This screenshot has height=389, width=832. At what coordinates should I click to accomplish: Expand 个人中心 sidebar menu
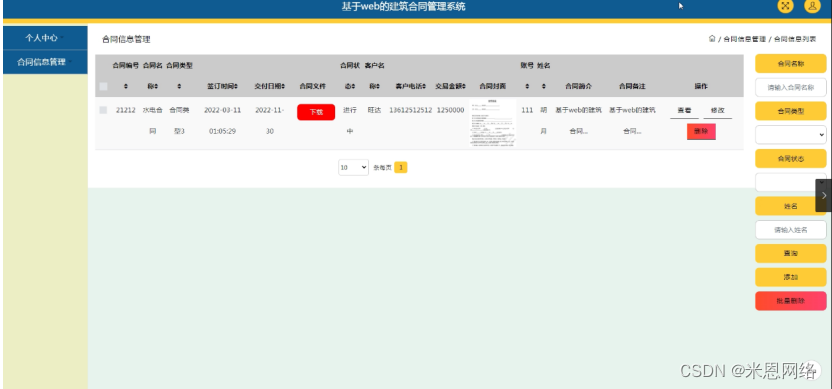coord(45,38)
